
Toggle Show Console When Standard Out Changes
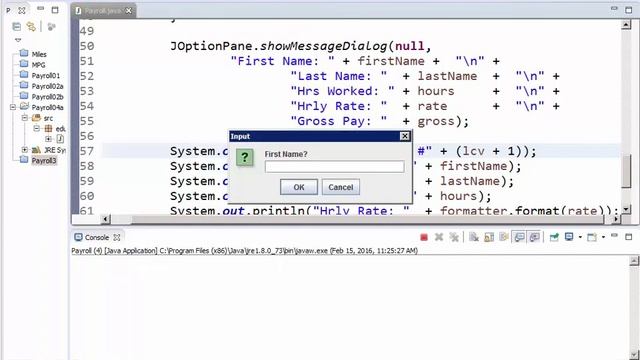coord(519,237)
